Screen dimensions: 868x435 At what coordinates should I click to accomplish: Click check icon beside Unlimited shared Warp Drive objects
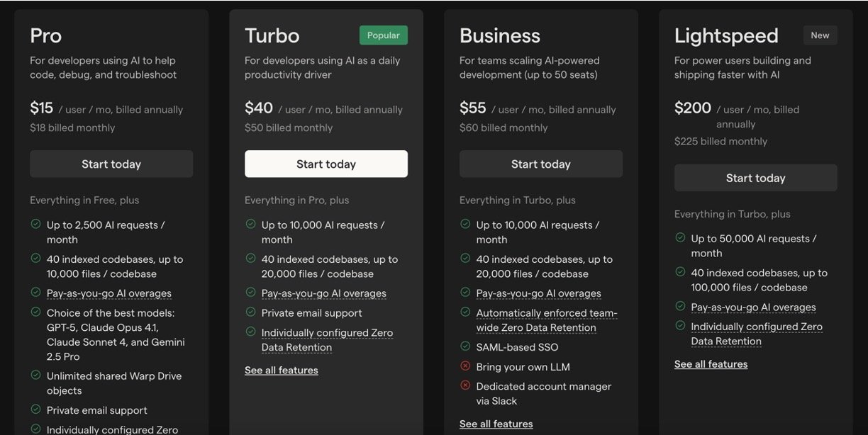(x=35, y=375)
